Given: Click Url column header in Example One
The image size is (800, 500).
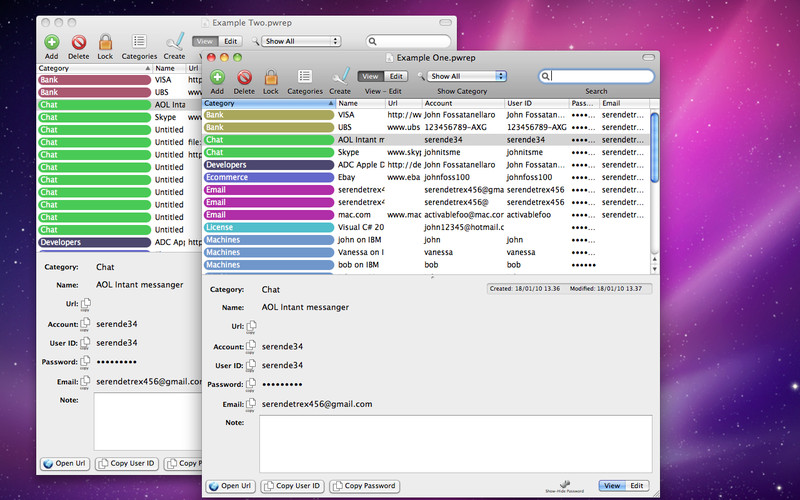Looking at the screenshot, I should point(404,104).
